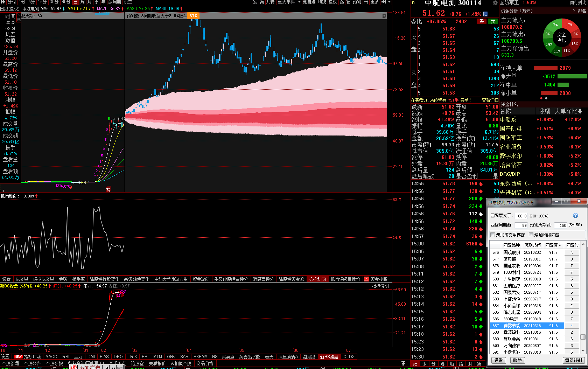Viewport: 588px width, 369px height.
Task: Select the 陆股通资金流 tab
Action: coord(291,279)
